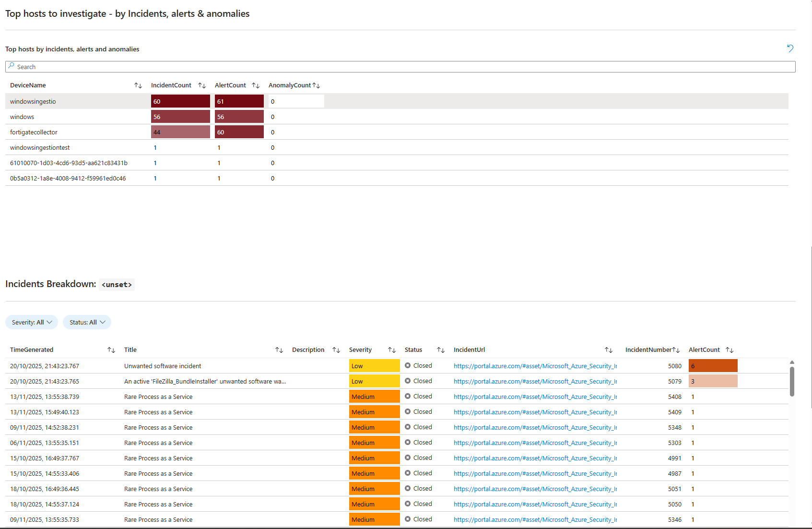Image resolution: width=812 pixels, height=529 pixels.
Task: Click the Search field above the hosts table
Action: (400, 67)
